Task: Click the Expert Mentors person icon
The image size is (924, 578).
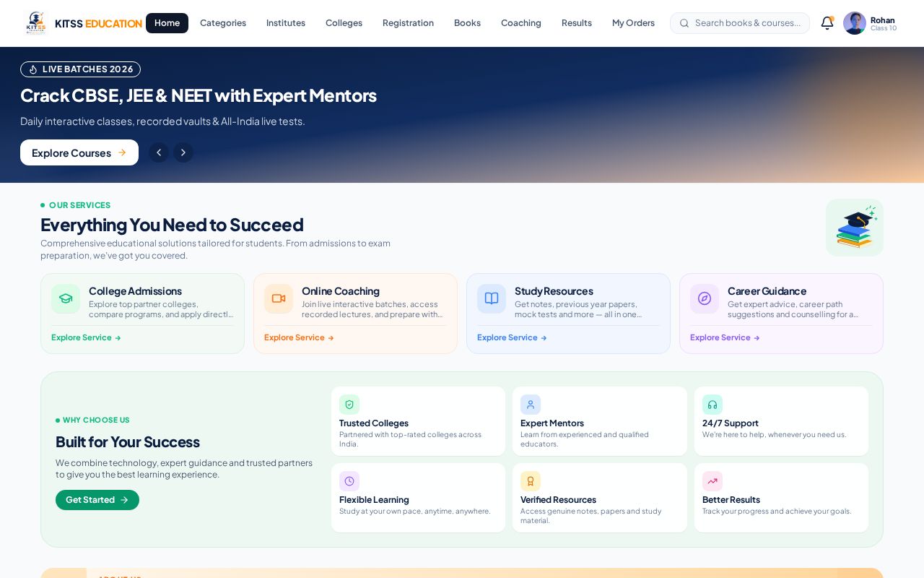Action: coord(531,405)
